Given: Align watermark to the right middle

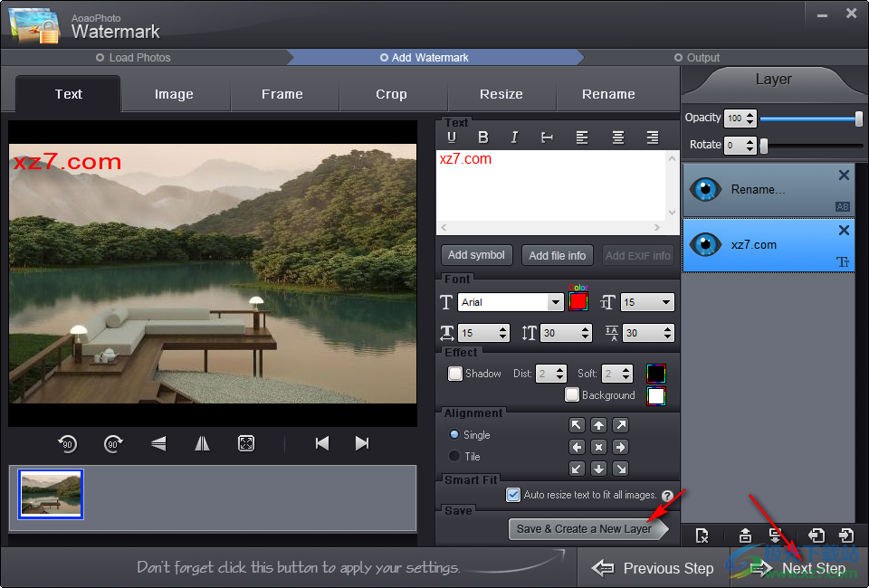Looking at the screenshot, I should (621, 447).
